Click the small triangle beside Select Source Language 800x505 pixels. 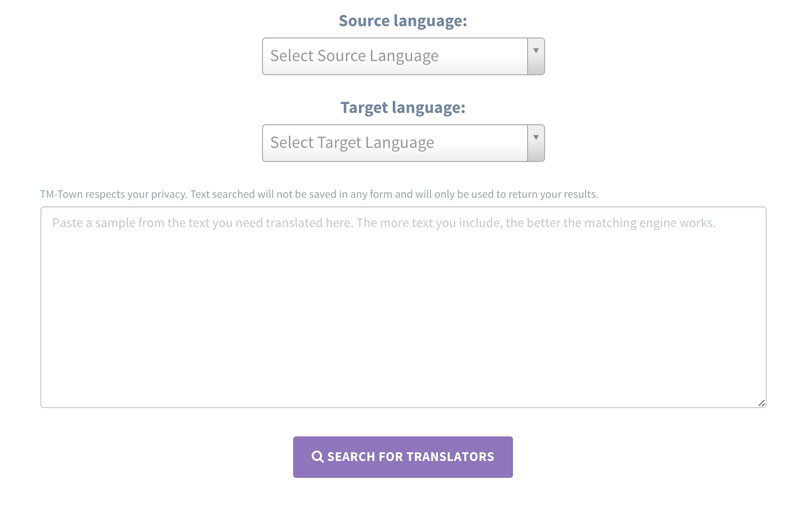(536, 50)
